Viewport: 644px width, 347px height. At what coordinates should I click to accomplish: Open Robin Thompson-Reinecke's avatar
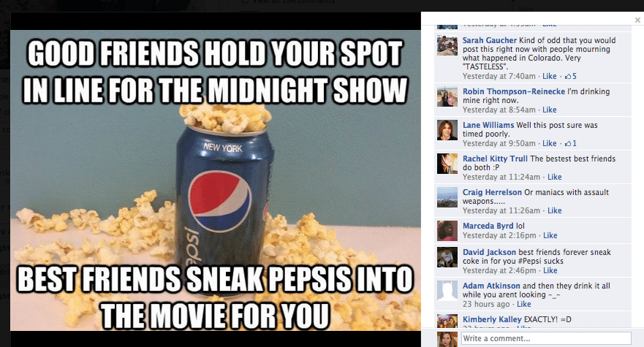click(447, 96)
